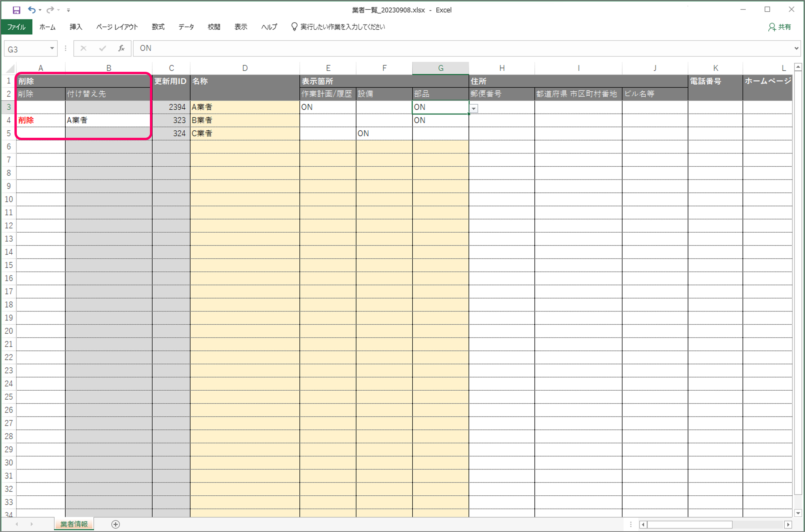Click the Share (共有) person icon
Screen dimensions: 805x532
(x=772, y=27)
